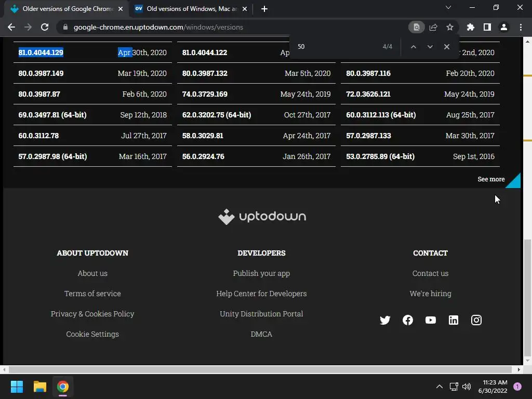Select the Older versions of Google Chrome tab
This screenshot has height=399, width=532.
pyautogui.click(x=66, y=9)
